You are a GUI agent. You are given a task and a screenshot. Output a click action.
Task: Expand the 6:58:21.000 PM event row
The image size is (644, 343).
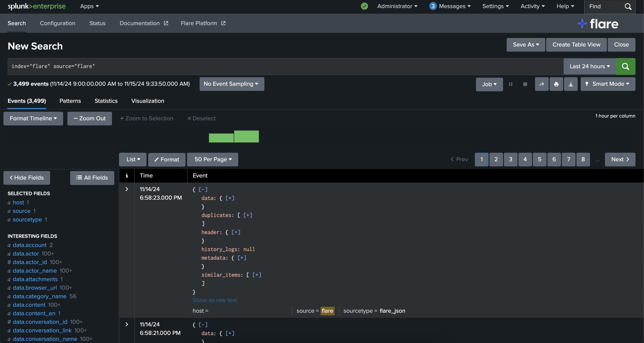click(x=127, y=324)
